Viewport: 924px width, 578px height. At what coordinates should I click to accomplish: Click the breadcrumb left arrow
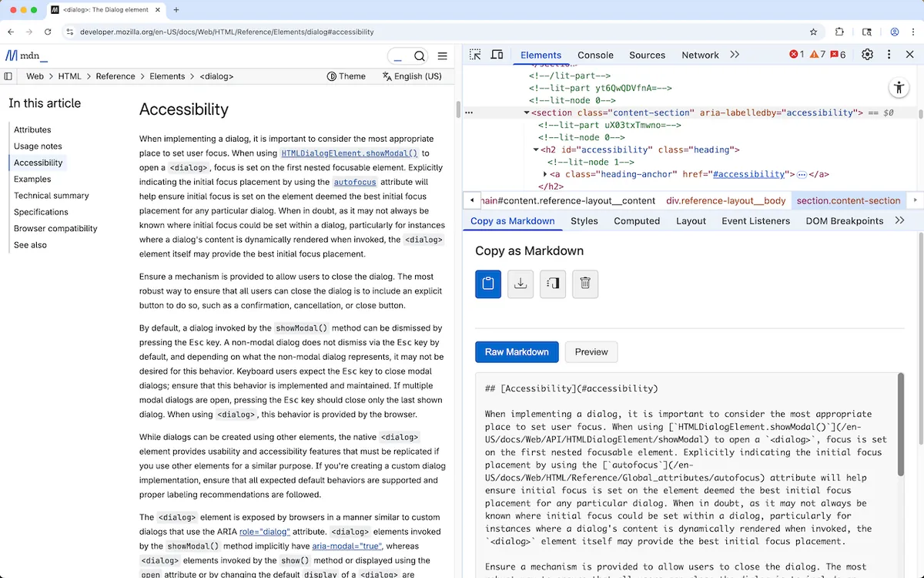coord(472,200)
